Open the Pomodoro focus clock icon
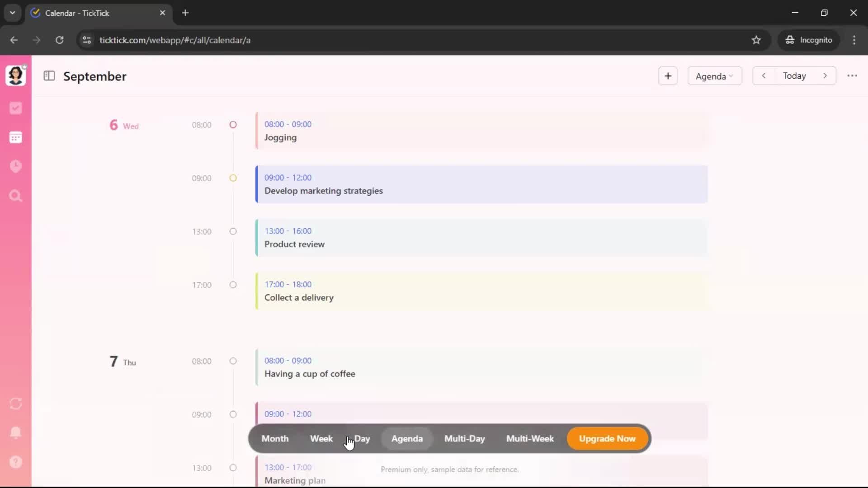Image resolution: width=868 pixels, height=488 pixels. coord(15,166)
